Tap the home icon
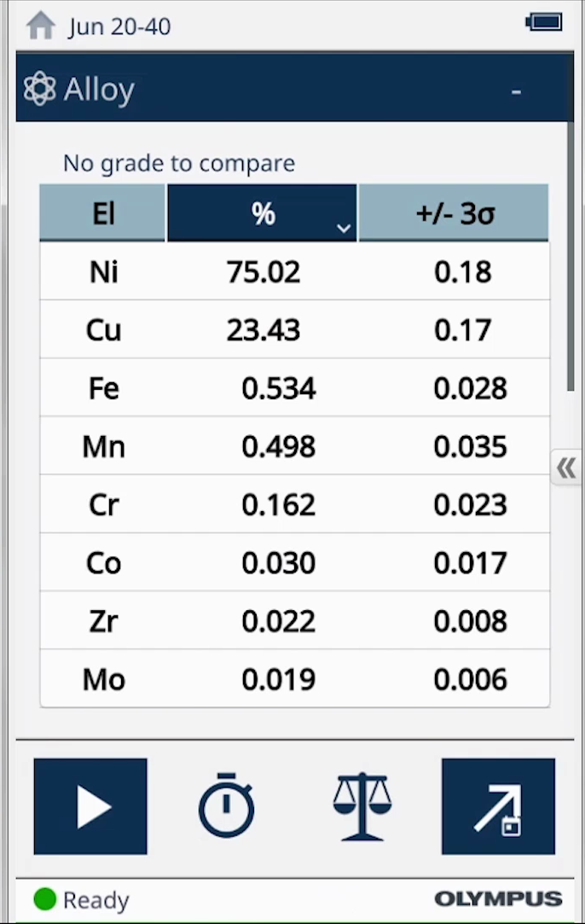The image size is (585, 924). click(40, 26)
